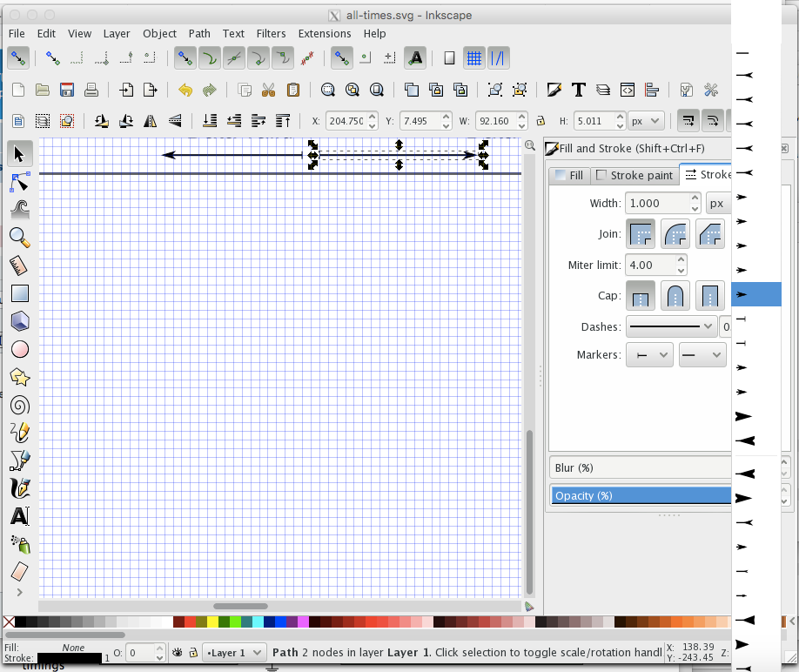Click the Undo arrow icon
This screenshot has width=799, height=672.
point(185,90)
